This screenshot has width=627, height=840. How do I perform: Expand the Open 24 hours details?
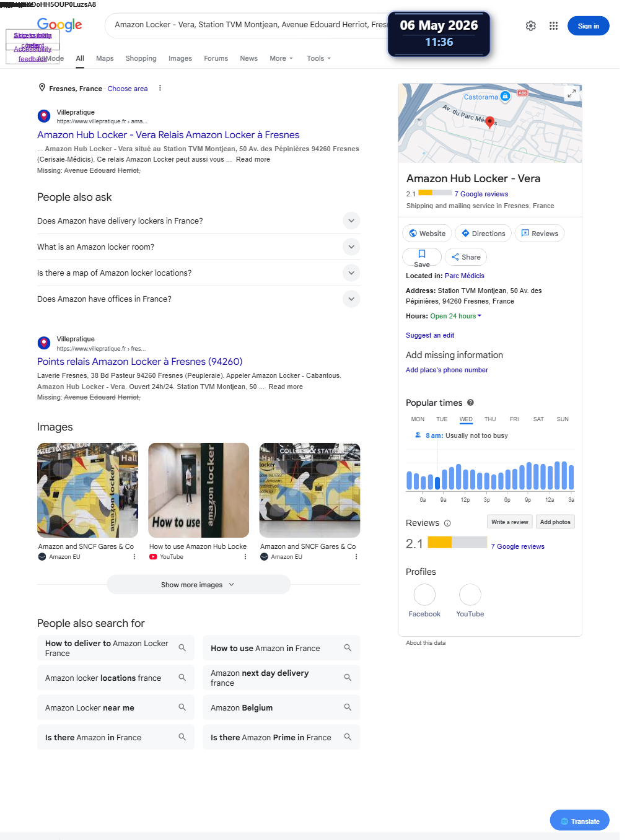[455, 316]
